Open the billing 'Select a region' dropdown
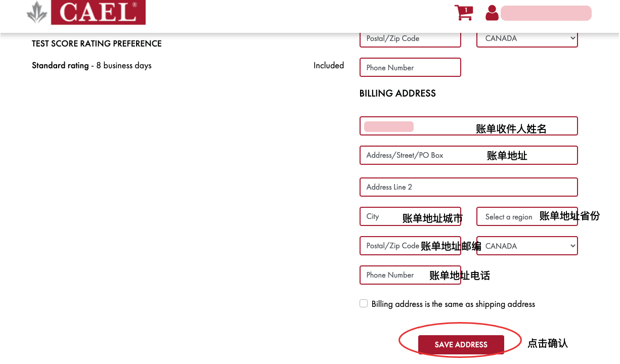The image size is (620, 364). pos(527,216)
